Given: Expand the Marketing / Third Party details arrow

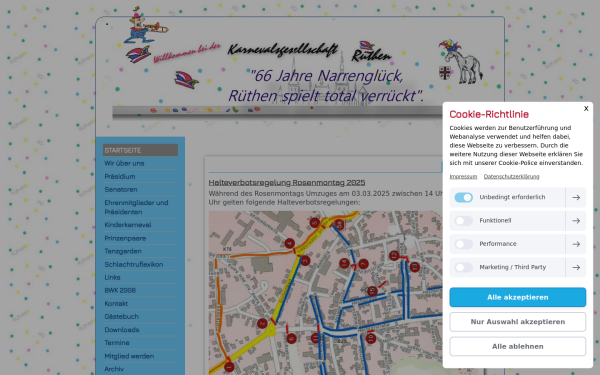Looking at the screenshot, I should [576, 267].
